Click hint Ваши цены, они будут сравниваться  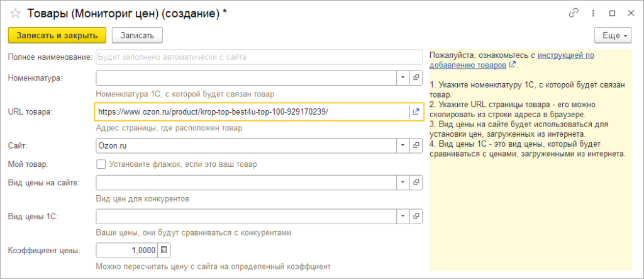tap(194, 233)
